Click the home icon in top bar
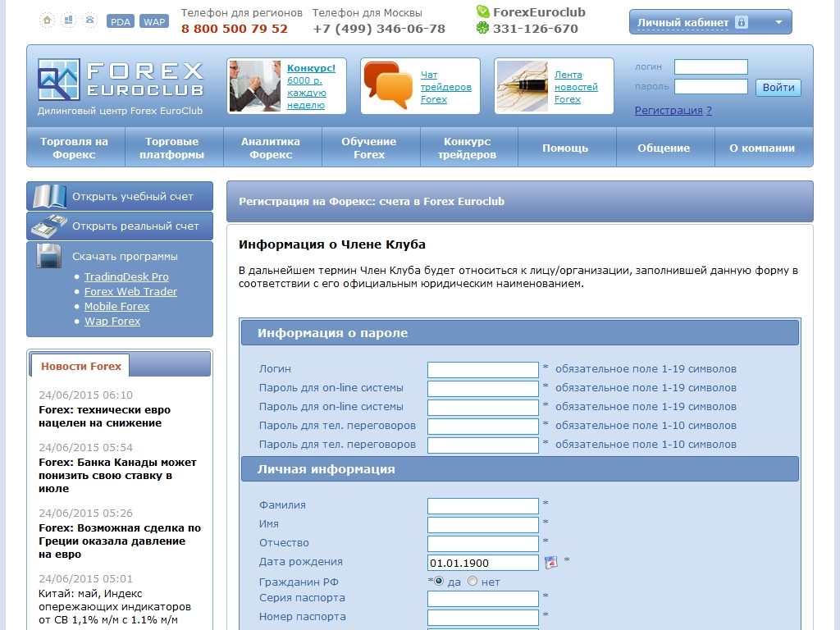Image resolution: width=840 pixels, height=630 pixels. click(x=47, y=21)
